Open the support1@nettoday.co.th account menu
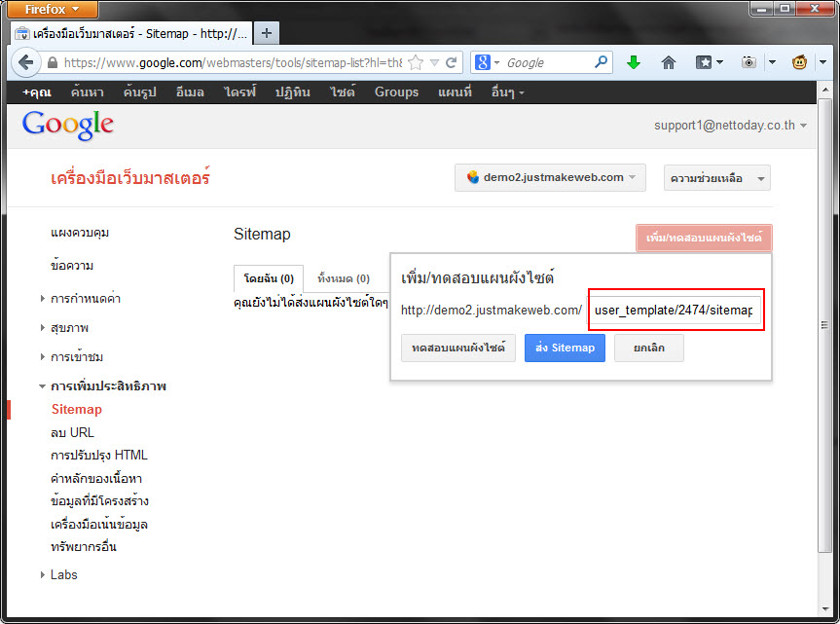Image resolution: width=840 pixels, height=624 pixels. (x=730, y=126)
